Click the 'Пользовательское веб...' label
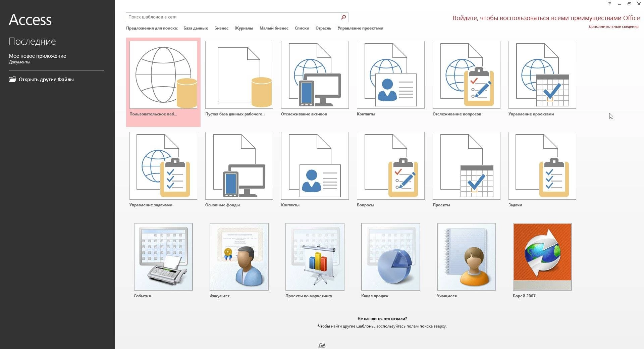Image resolution: width=644 pixels, height=349 pixels. coord(153,114)
